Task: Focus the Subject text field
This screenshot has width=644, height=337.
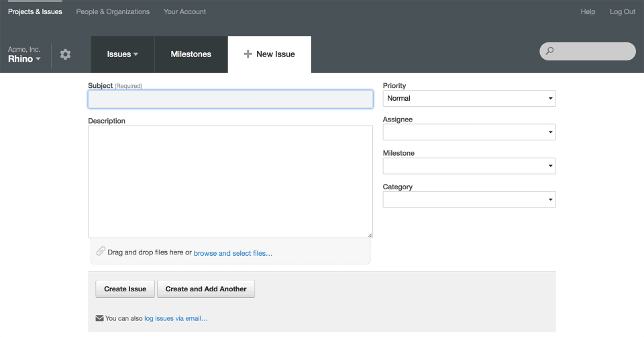Action: [230, 99]
